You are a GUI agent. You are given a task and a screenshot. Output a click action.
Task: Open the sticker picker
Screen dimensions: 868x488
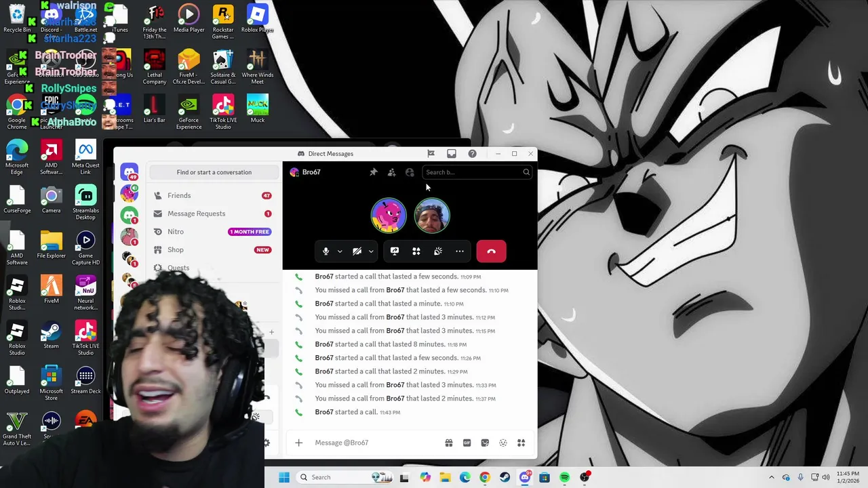coord(485,443)
